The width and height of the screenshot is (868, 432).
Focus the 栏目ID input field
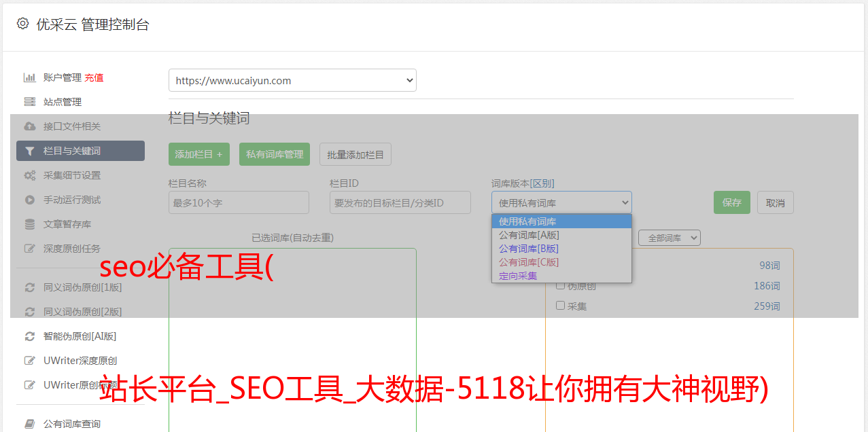(x=400, y=202)
